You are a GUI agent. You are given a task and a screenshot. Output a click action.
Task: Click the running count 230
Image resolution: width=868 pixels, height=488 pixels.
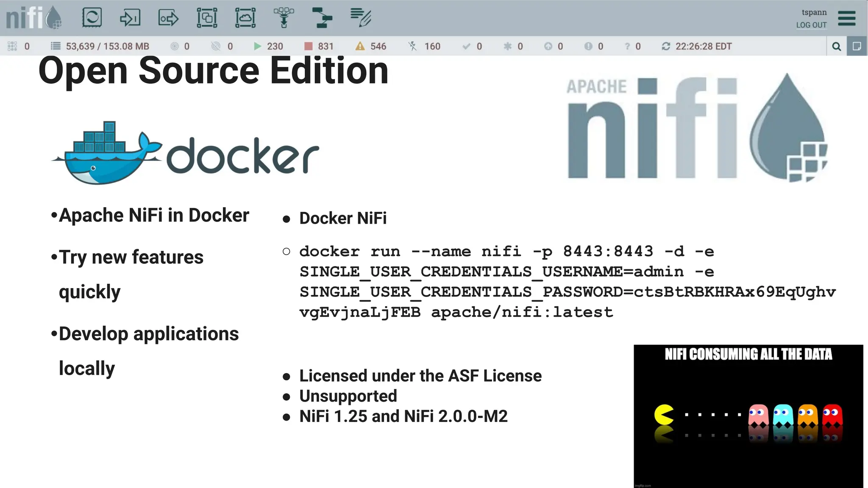click(x=275, y=46)
